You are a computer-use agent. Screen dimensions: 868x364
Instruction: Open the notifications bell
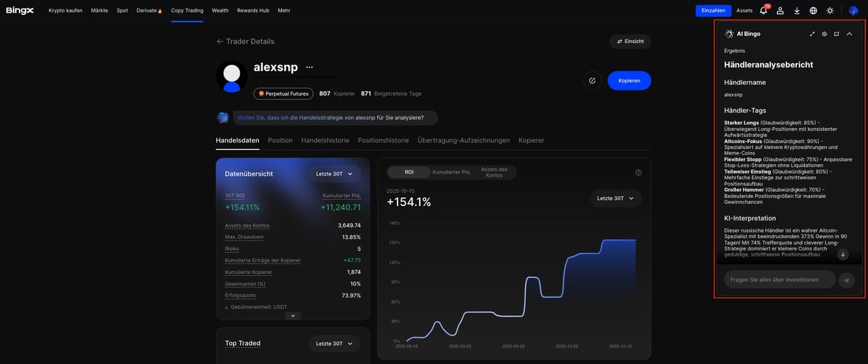coord(764,11)
